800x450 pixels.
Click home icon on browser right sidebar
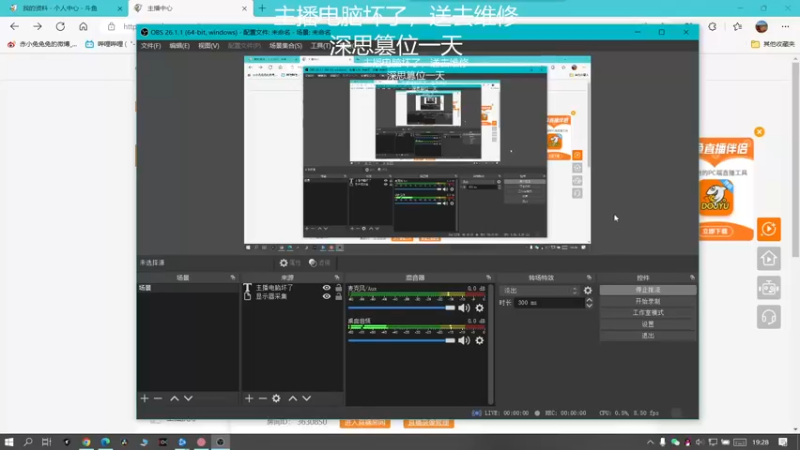[x=769, y=259]
